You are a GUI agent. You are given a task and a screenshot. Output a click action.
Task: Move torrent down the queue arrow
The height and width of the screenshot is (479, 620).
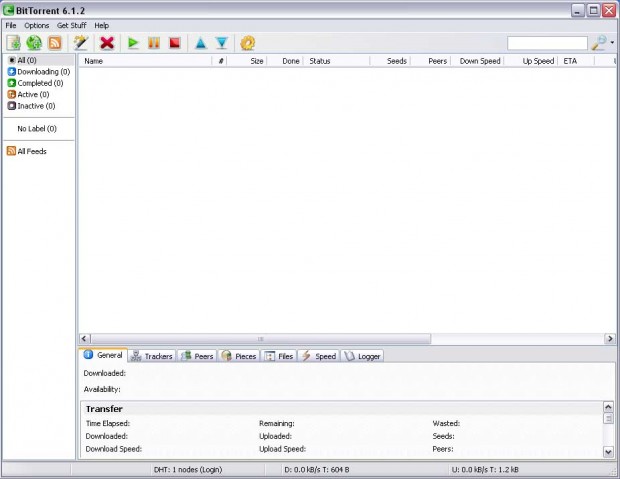(222, 43)
